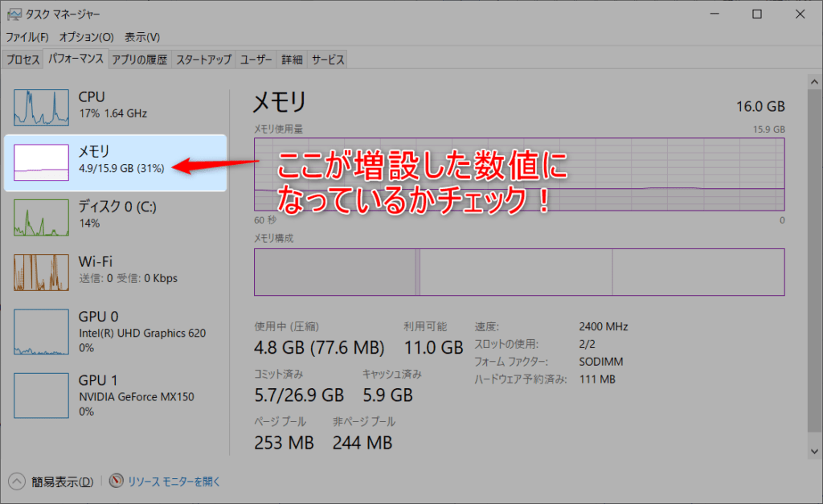This screenshot has width=823, height=504.
Task: Select the Disk 0 (C:) graph thumbnail
Action: coord(41,217)
